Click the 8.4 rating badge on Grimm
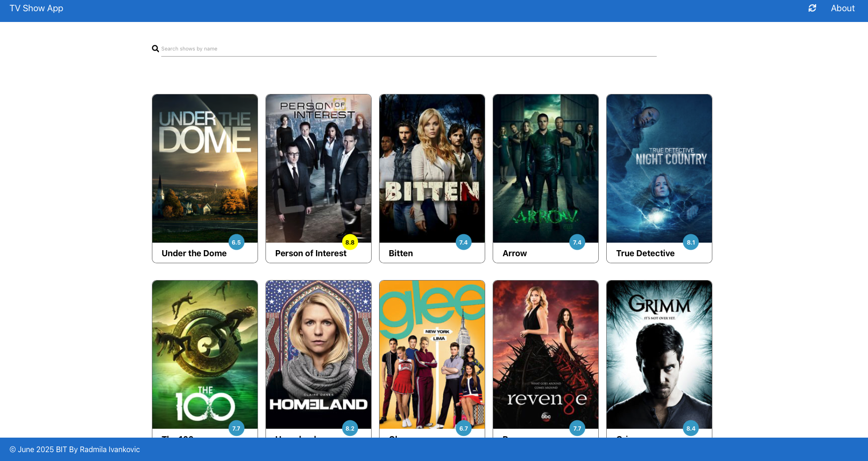This screenshot has height=461, width=868. click(690, 428)
